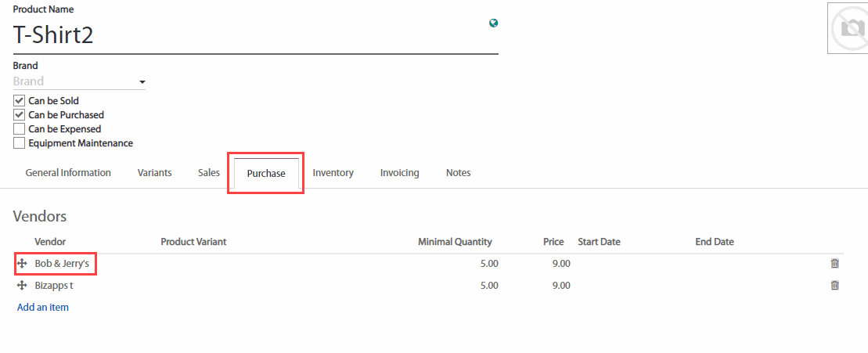Open the Variants tab

click(x=154, y=173)
